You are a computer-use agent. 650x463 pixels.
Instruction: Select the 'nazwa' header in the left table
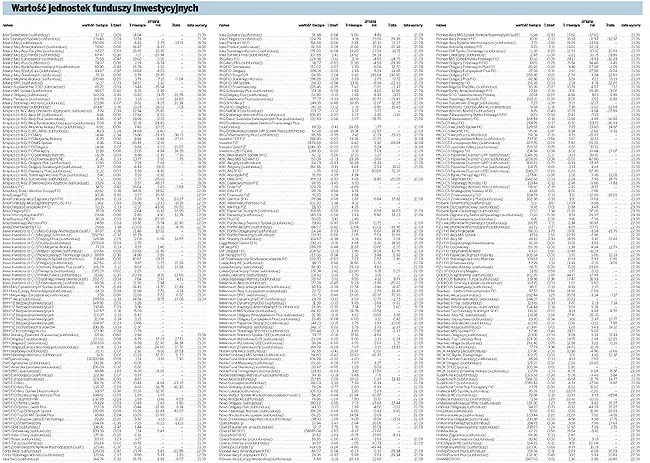coord(10,25)
